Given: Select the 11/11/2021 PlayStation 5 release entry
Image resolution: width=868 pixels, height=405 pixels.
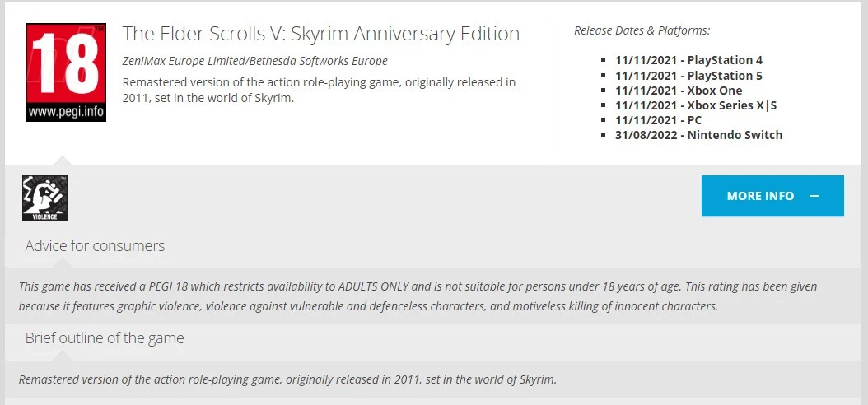Looking at the screenshot, I should click(688, 75).
